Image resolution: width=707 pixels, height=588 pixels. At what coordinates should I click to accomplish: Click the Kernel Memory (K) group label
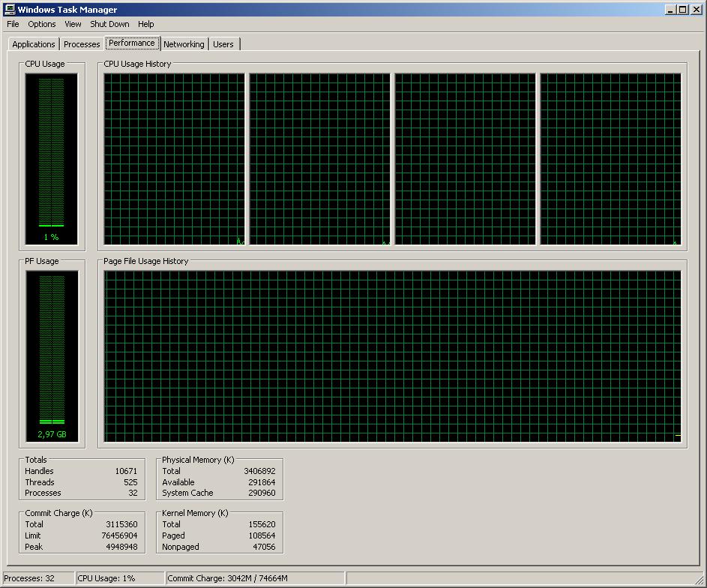(x=195, y=513)
